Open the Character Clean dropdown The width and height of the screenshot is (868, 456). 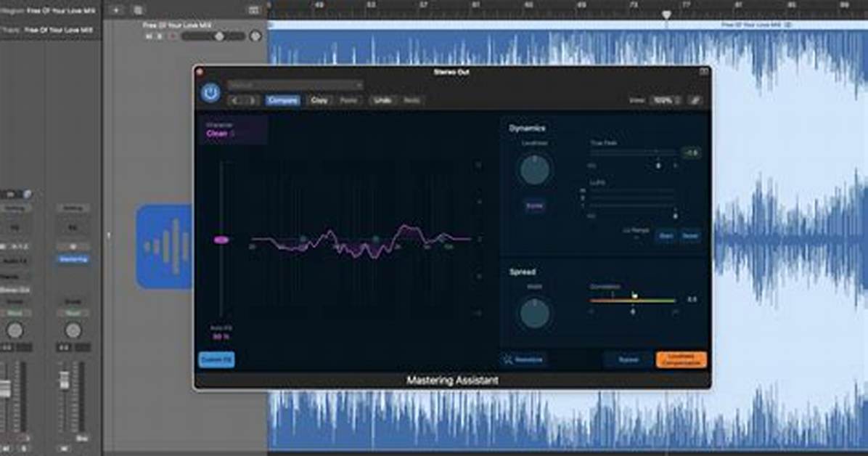(234, 130)
